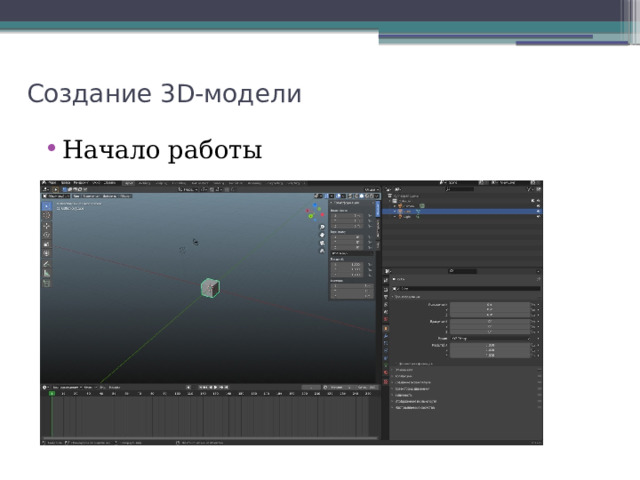Open Physics properties tab icon
The image size is (640, 480).
click(386, 350)
